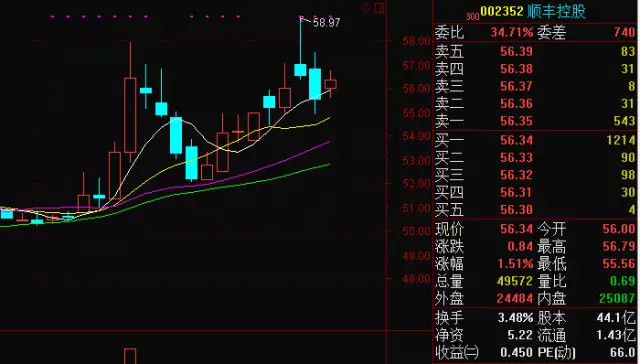Select the 卖三 price 56.37
640x364 pixels.
pos(516,87)
